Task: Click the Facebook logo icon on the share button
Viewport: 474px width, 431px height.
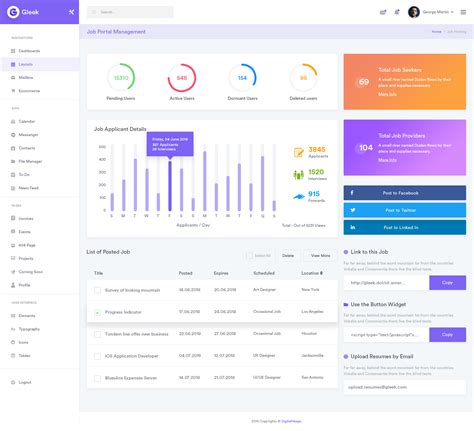Action: (352, 193)
